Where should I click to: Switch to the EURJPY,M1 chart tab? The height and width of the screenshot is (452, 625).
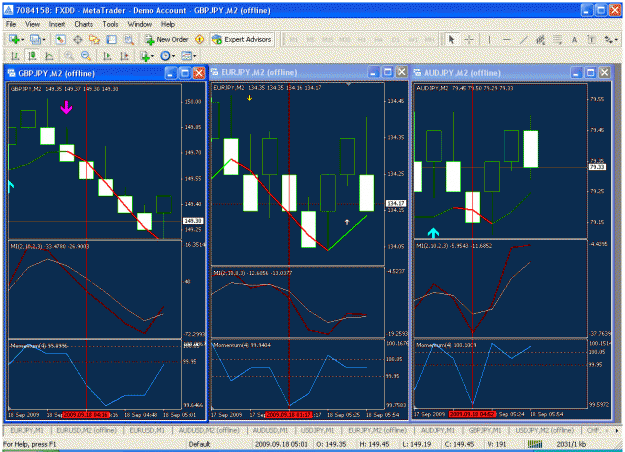pyautogui.click(x=27, y=430)
